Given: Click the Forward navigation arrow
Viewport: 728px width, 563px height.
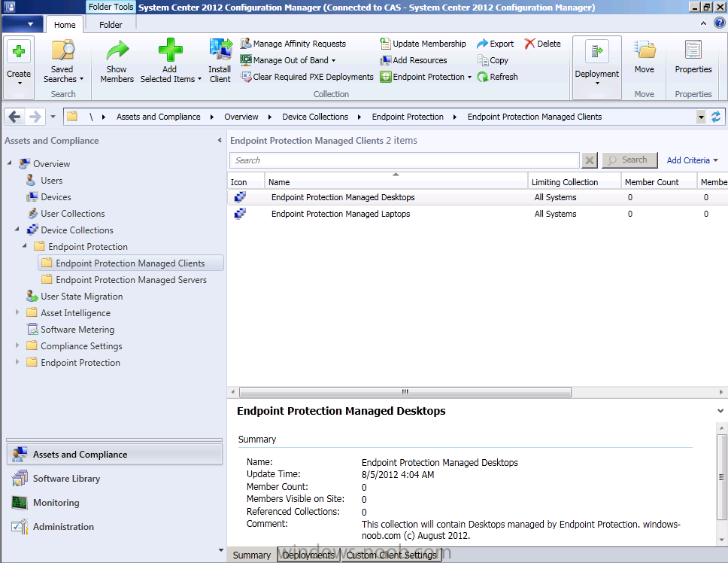Looking at the screenshot, I should coord(35,117).
